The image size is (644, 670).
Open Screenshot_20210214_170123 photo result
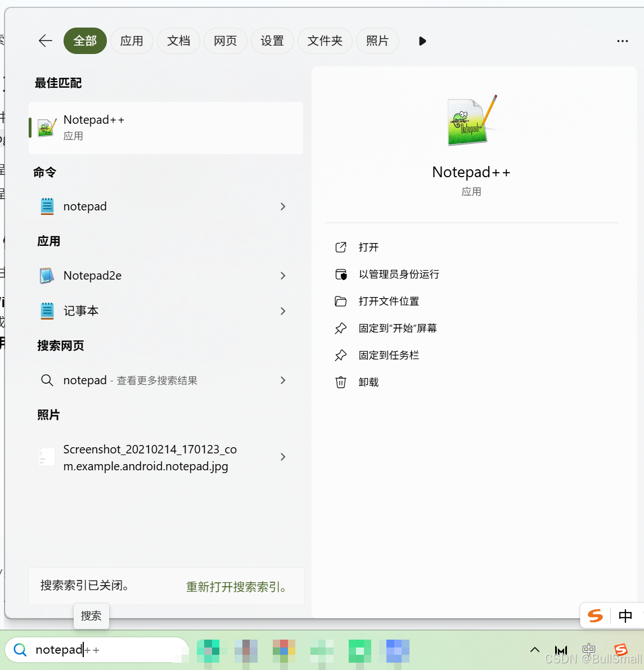(166, 457)
